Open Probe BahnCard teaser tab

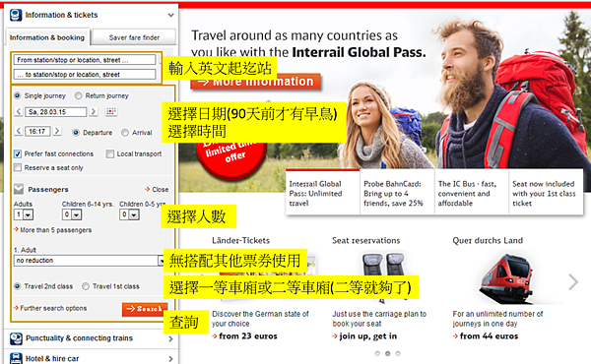(x=397, y=193)
